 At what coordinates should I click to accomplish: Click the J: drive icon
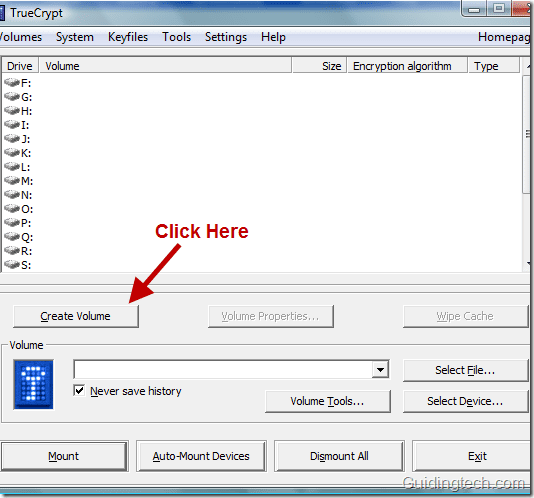12,139
